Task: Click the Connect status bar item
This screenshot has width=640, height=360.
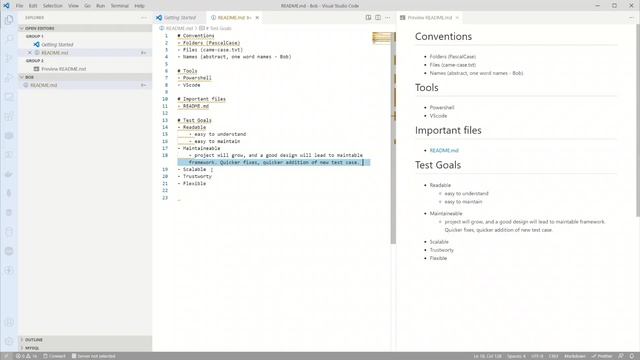Action: tap(54, 356)
